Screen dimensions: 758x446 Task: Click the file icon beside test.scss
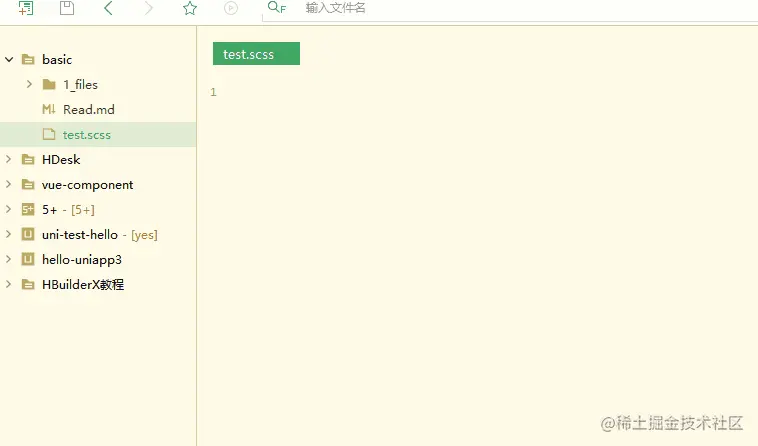pyautogui.click(x=49, y=134)
